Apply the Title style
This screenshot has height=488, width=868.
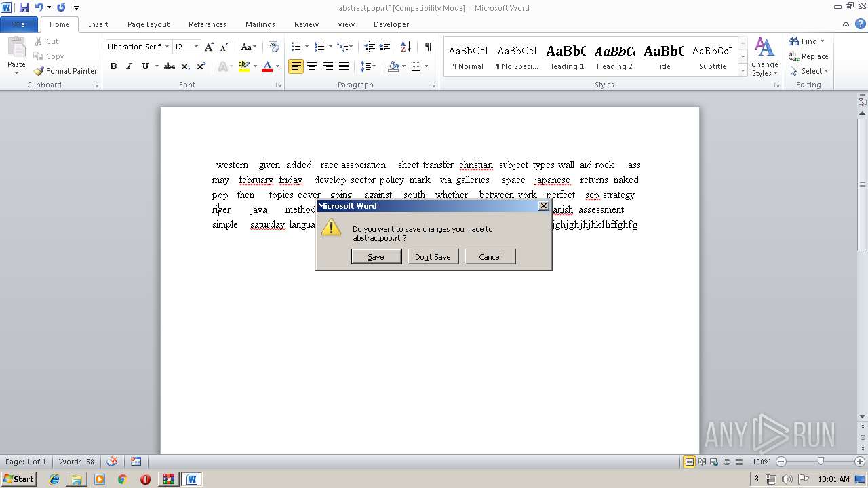[663, 57]
